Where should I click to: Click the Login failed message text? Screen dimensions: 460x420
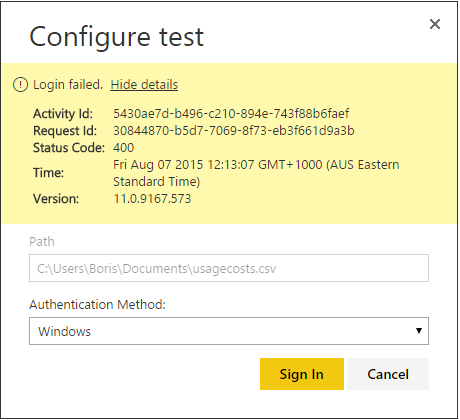(68, 85)
